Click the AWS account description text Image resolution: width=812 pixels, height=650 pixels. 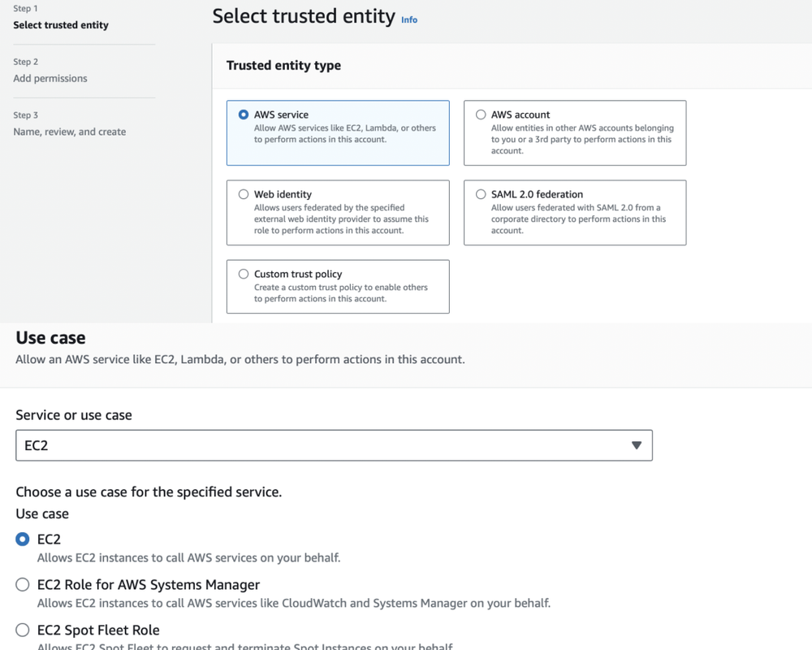coord(582,139)
